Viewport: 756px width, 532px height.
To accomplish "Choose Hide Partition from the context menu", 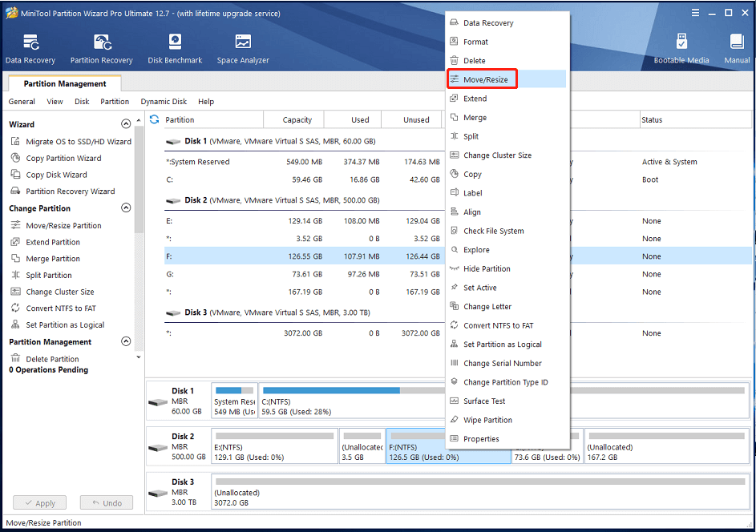I will (x=507, y=268).
